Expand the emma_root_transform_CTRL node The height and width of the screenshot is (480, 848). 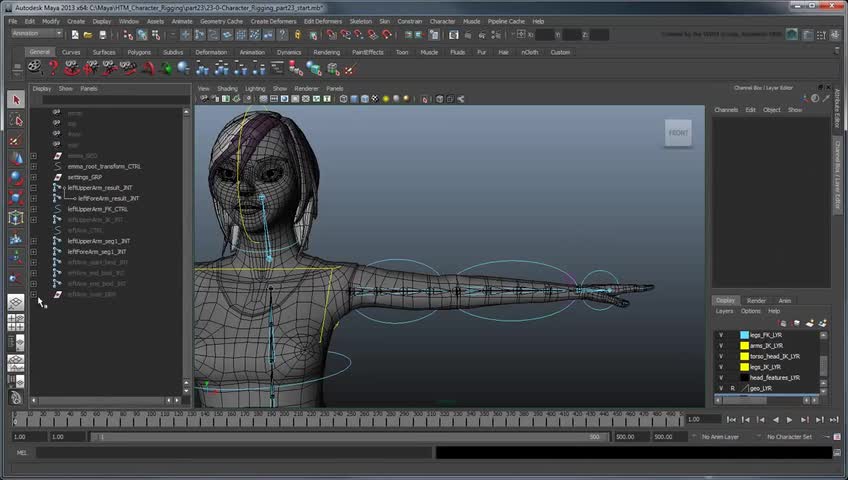pos(33,167)
